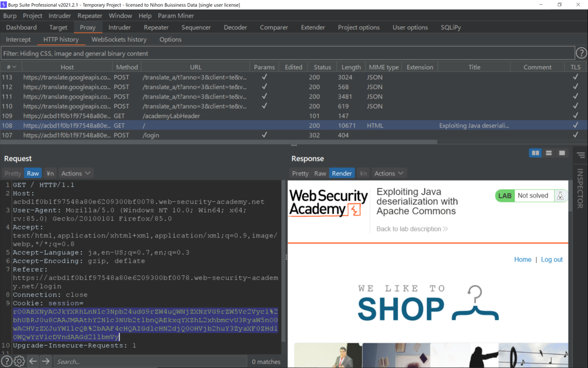Image resolution: width=588 pixels, height=368 pixels.
Task: Toggle ¥n newline display in Request pane
Action: coord(50,173)
